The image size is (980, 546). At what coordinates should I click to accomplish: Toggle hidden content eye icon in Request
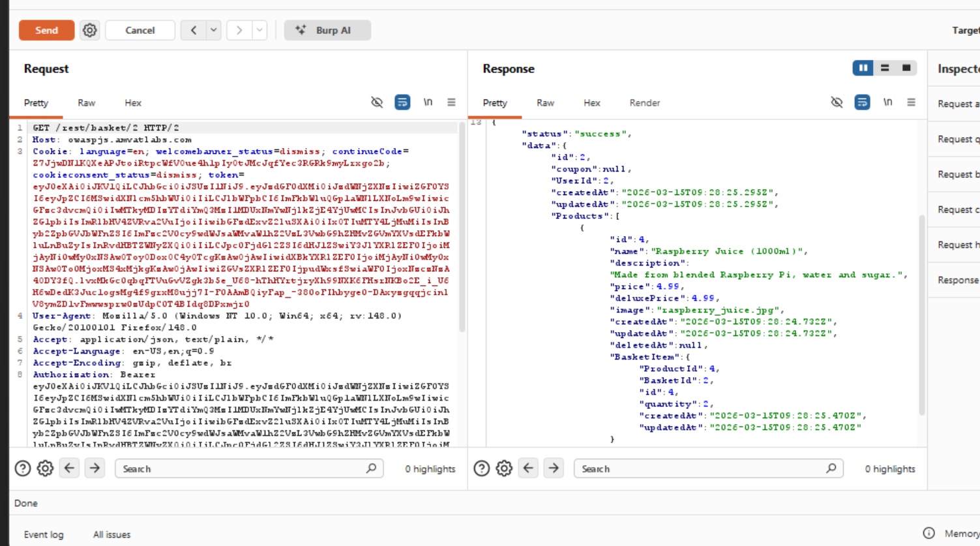tap(377, 102)
